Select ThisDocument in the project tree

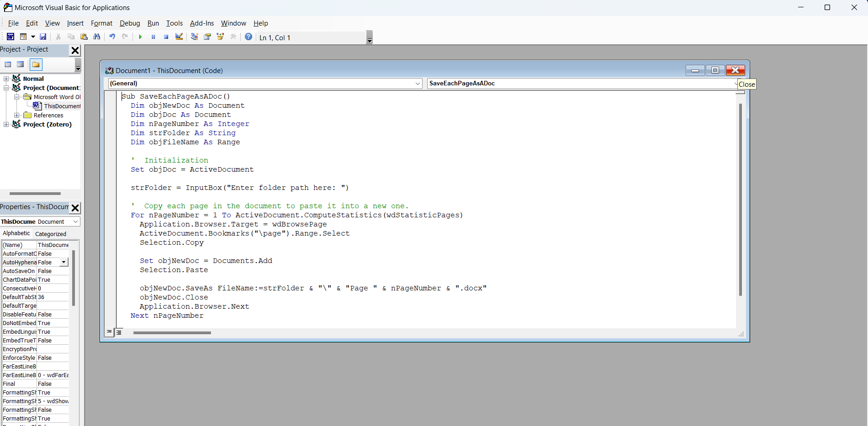pos(63,106)
